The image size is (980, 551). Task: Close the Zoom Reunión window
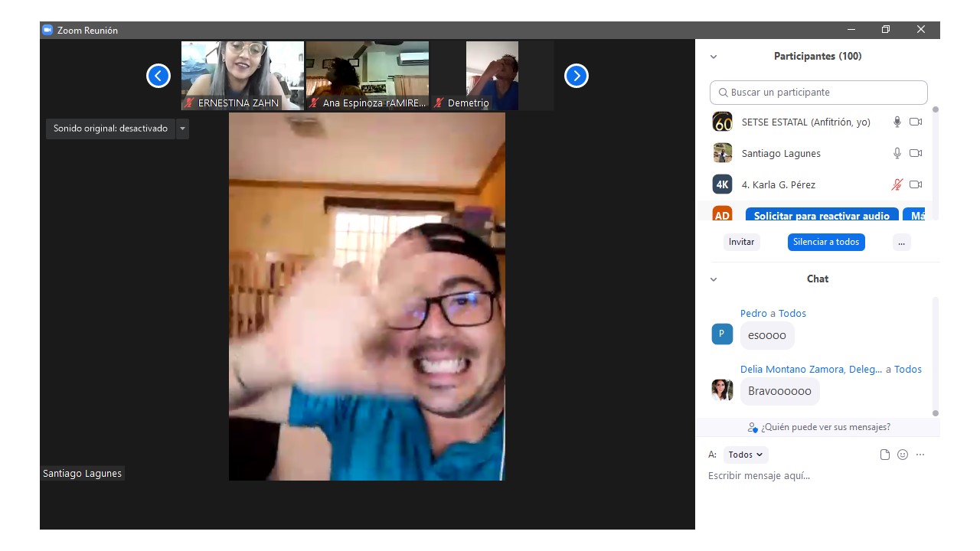click(921, 30)
